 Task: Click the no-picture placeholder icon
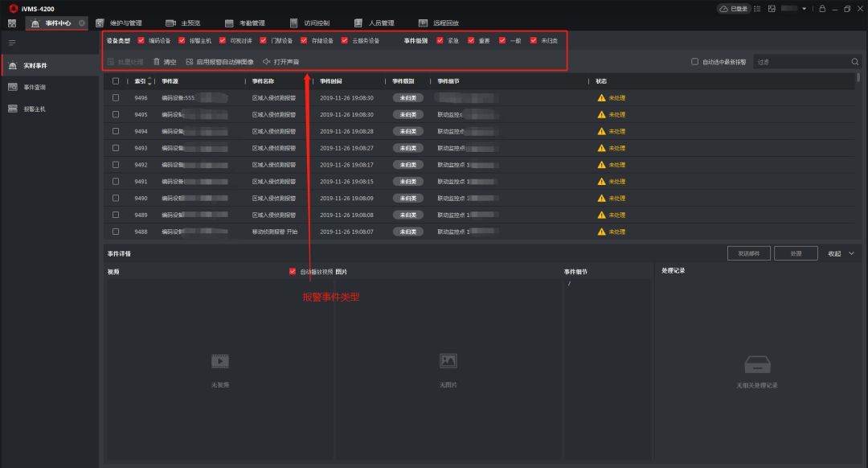coord(448,361)
